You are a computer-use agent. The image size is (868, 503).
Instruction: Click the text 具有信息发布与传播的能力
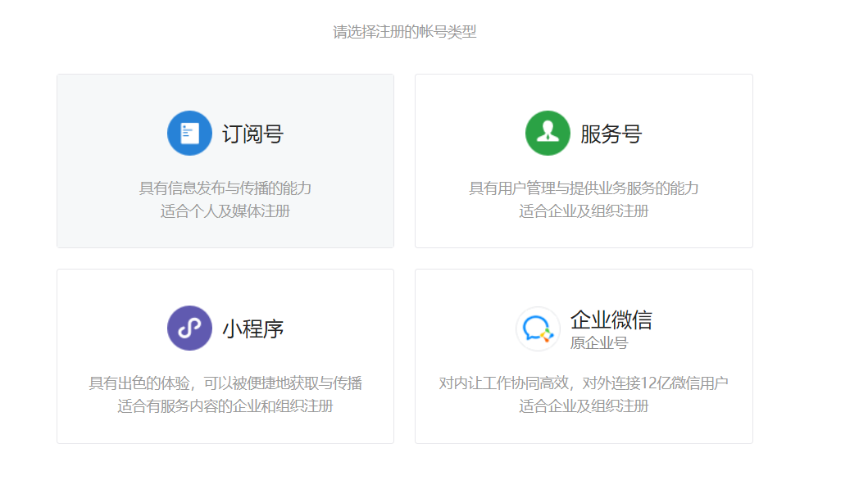point(225,188)
